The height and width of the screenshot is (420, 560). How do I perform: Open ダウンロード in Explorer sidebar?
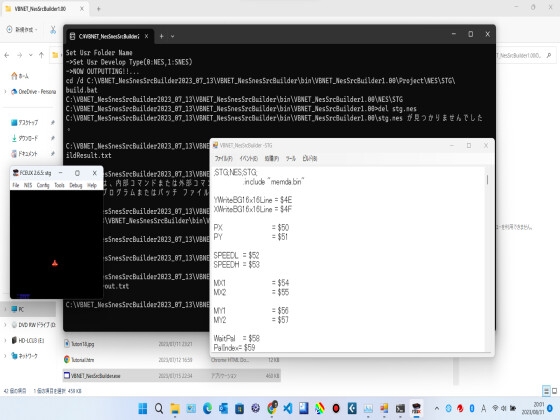(25, 138)
